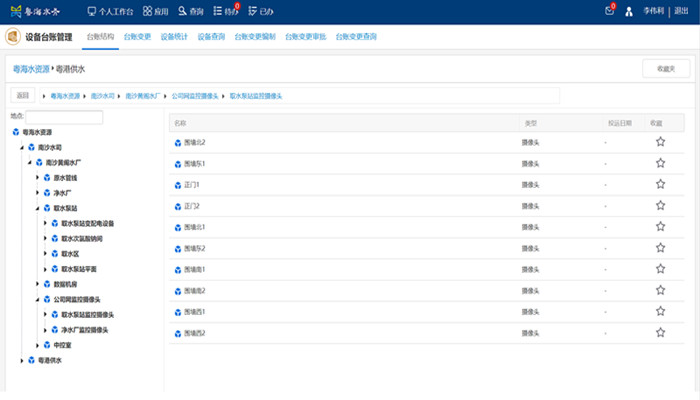Click 南沙黄阁水厂 in the breadcrumb path

pyautogui.click(x=145, y=95)
